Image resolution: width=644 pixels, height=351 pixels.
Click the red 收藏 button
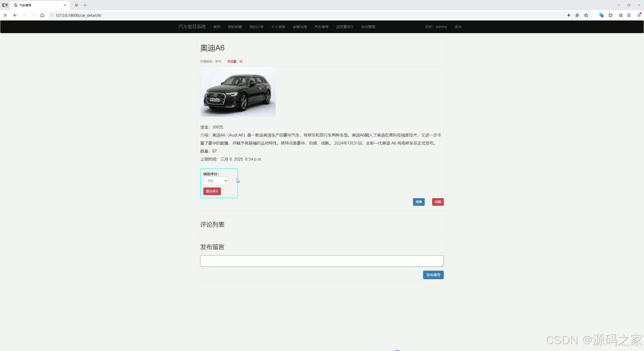(438, 202)
